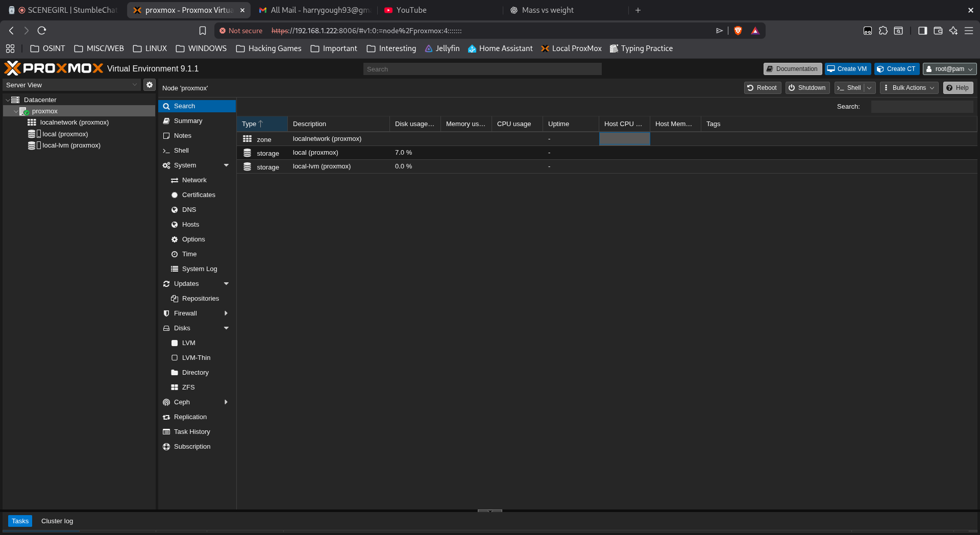Click the Shutdown button
Image resolution: width=980 pixels, height=535 pixels.
click(807, 88)
